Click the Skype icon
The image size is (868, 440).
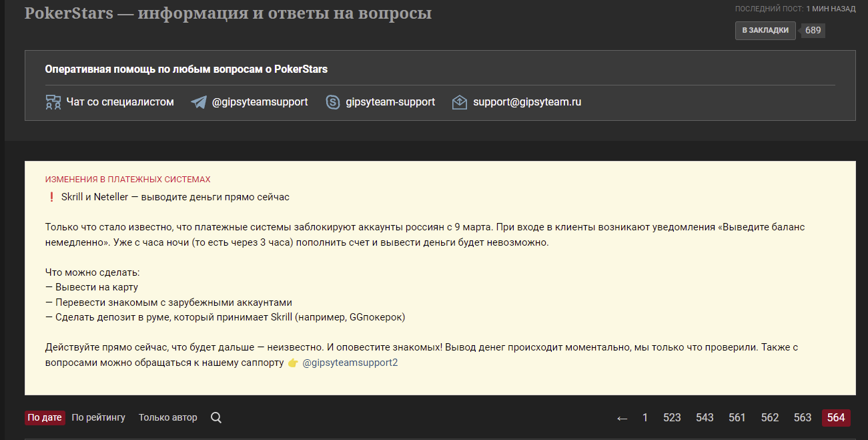333,102
